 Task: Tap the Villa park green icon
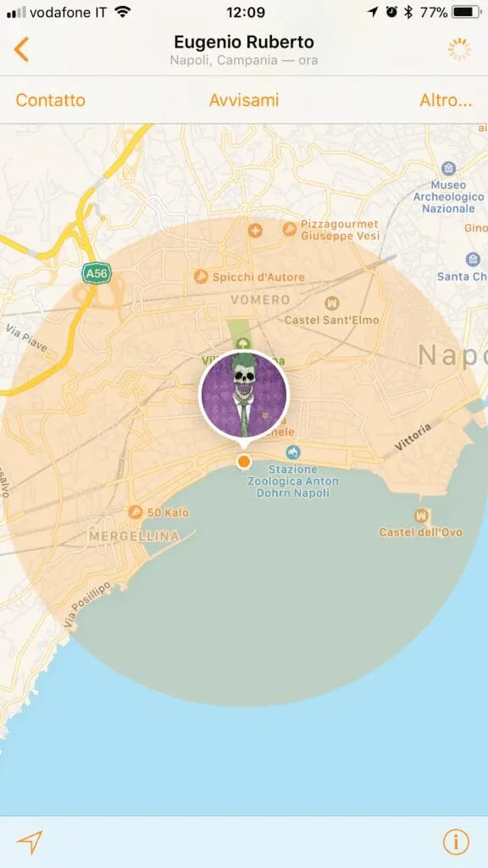[241, 344]
